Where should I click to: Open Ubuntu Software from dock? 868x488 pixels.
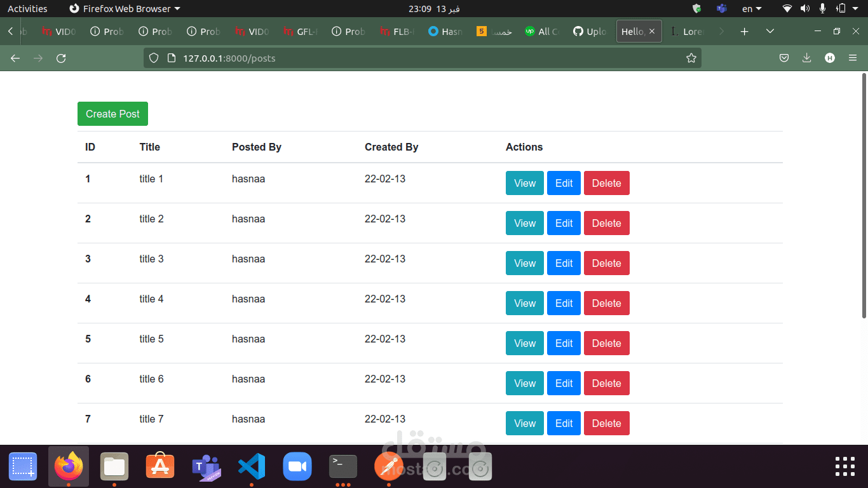[160, 467]
